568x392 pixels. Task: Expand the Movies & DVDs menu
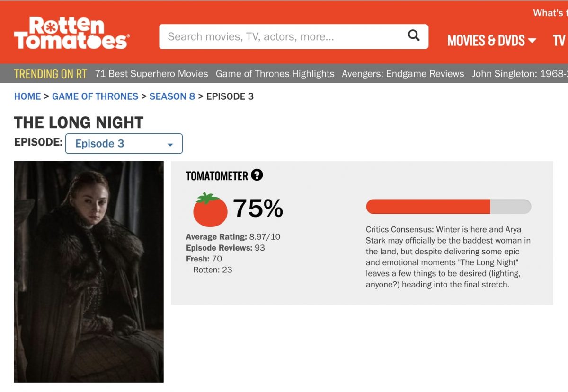[x=491, y=41]
